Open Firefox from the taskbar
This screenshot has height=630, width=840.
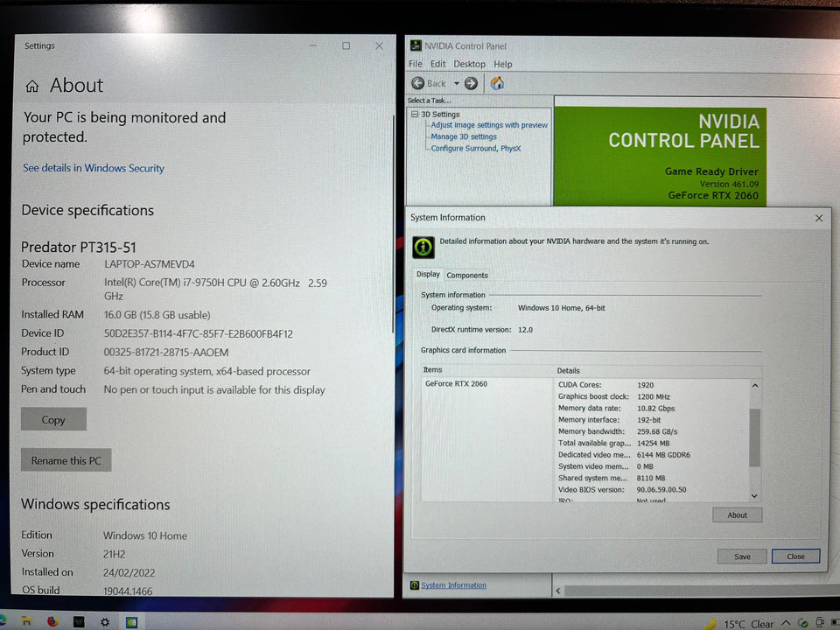[x=52, y=621]
